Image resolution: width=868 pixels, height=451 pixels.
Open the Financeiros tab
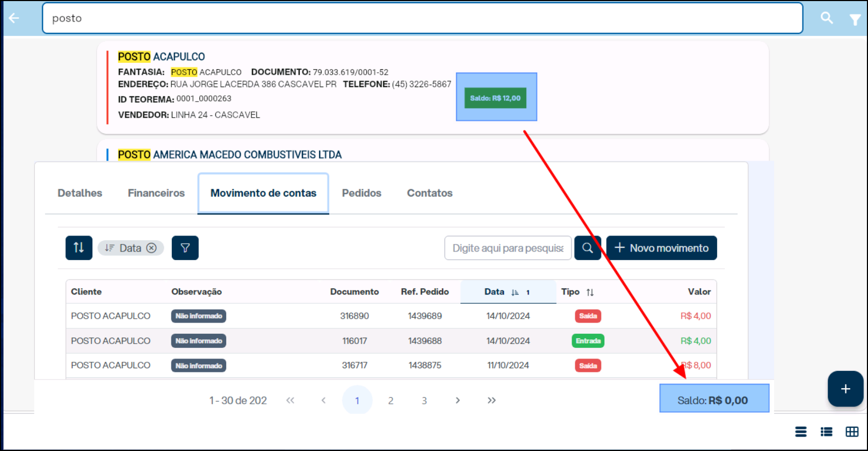coord(156,193)
